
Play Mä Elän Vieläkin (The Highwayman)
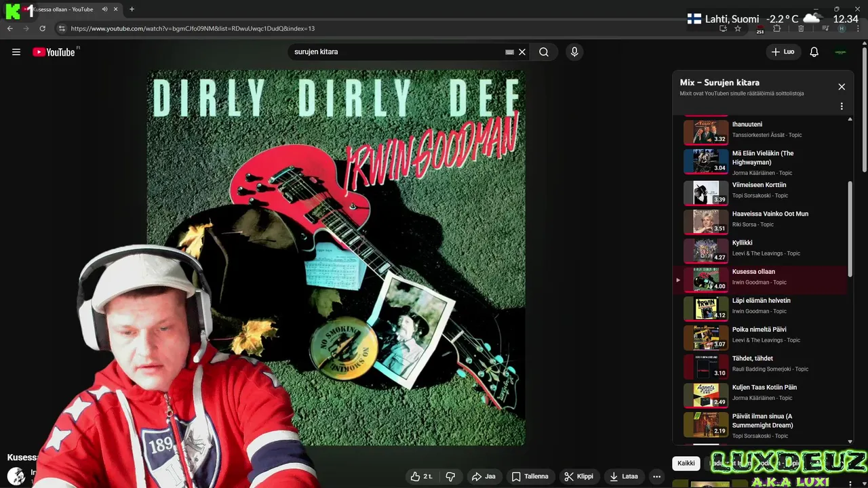click(x=759, y=161)
